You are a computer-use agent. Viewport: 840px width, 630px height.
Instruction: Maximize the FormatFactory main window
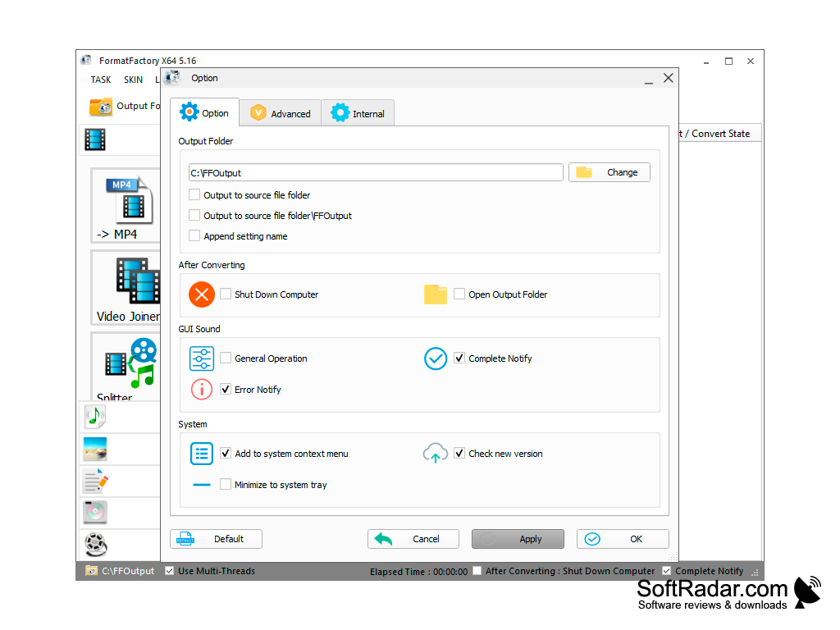click(728, 61)
